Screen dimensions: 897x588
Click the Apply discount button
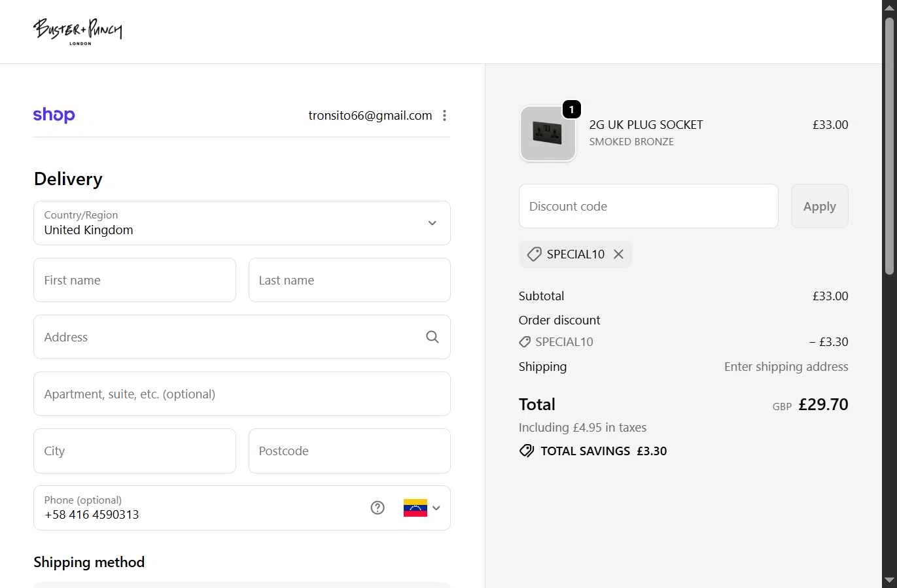tap(820, 206)
